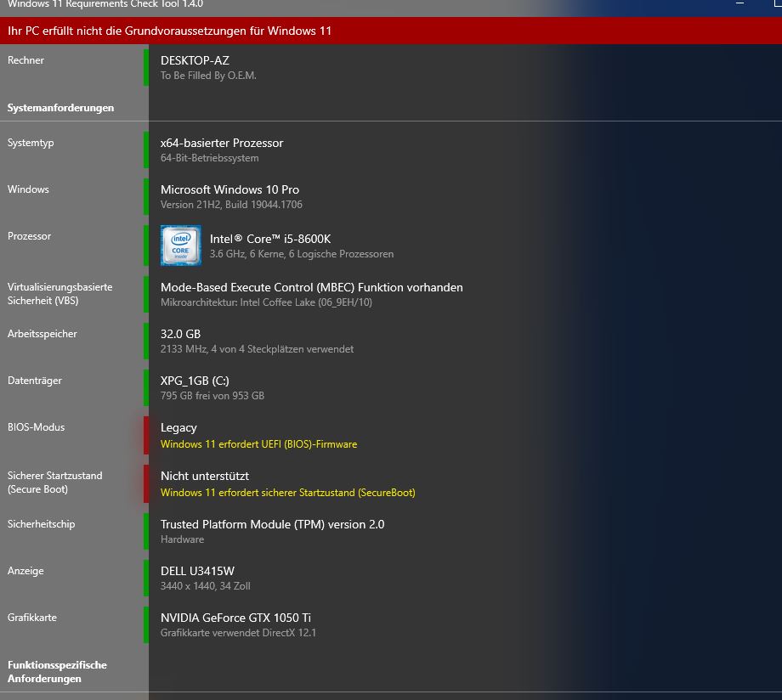Click the 'Sicherheitschip' row label
Screen dimensions: 782x700
point(42,524)
